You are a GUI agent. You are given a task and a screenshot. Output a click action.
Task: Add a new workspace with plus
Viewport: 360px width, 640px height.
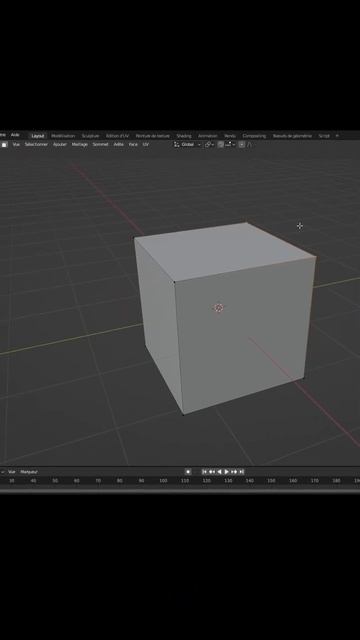[x=337, y=136]
